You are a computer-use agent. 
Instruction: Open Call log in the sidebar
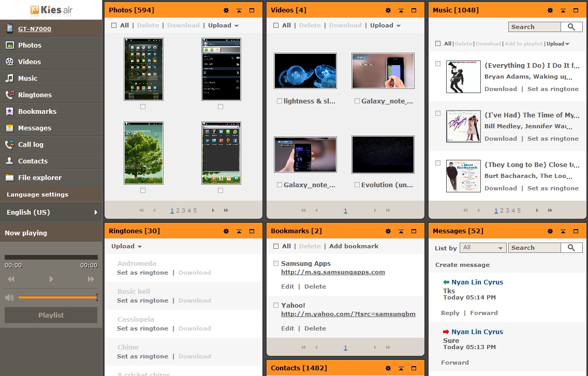click(x=51, y=144)
